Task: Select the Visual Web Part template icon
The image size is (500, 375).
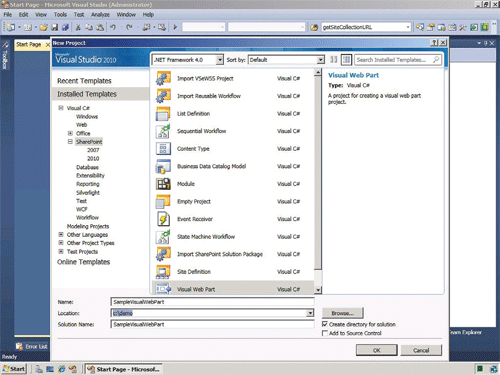Action: click(x=163, y=289)
